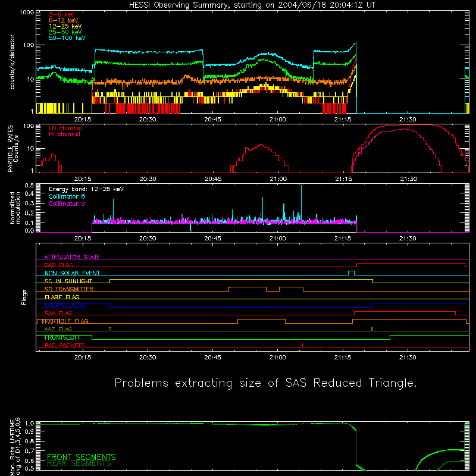Click the HESSI Observing Summary plot title
This screenshot has width=476, height=476.
252,5
